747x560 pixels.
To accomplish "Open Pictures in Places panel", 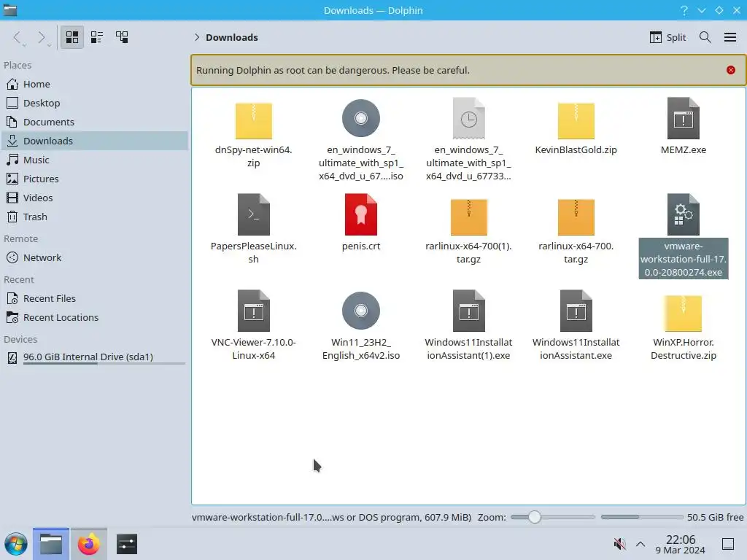I will tap(94, 179).
